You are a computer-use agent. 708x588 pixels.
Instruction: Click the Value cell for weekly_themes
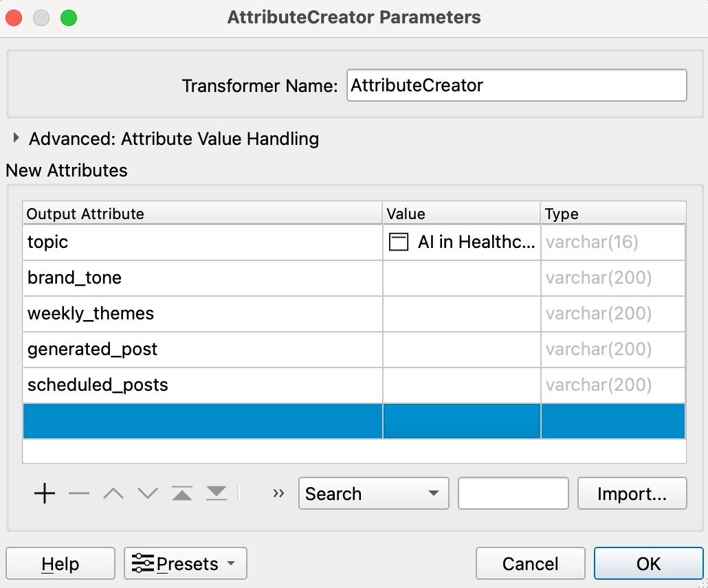pos(461,313)
